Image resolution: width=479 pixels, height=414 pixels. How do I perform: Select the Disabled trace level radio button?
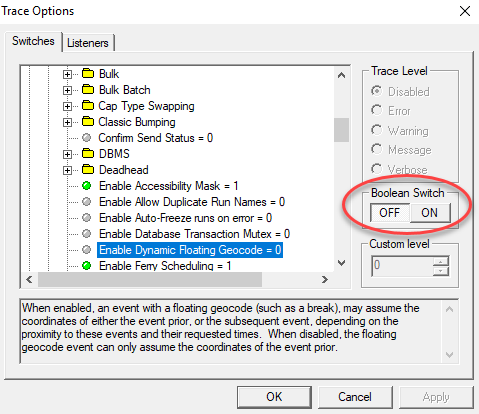click(x=377, y=91)
